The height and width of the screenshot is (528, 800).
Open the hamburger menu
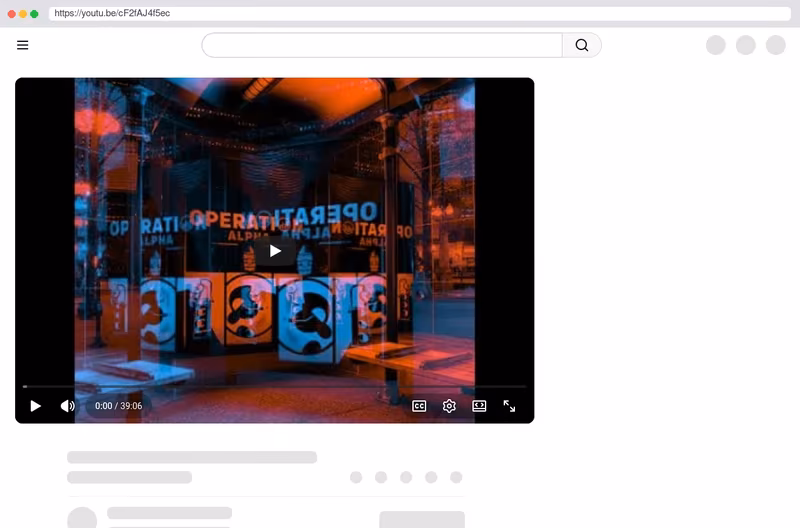tap(22, 45)
